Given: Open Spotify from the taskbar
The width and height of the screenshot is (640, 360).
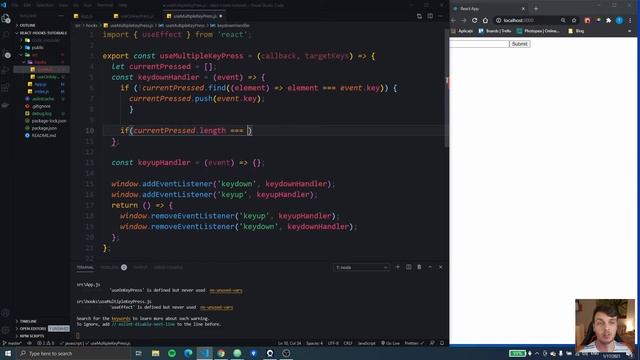Looking at the screenshot, I should click(172, 353).
